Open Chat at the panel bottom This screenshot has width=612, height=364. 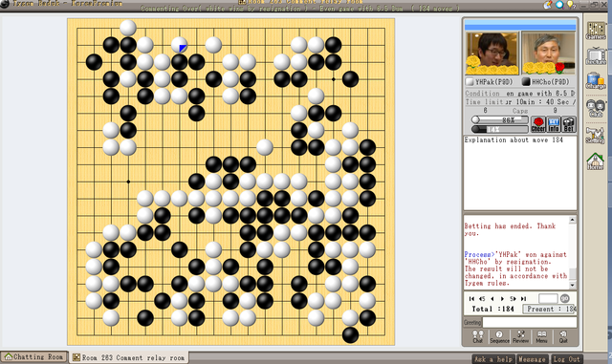click(x=478, y=336)
